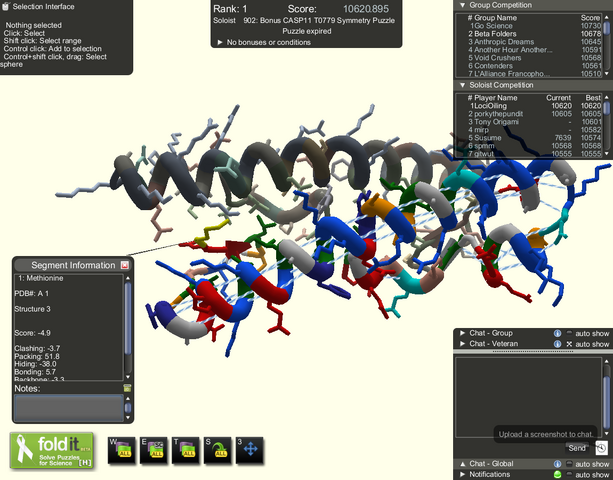This screenshot has width=613, height=480.
Task: Toggle auto show for Notifications
Action: pyautogui.click(x=569, y=475)
